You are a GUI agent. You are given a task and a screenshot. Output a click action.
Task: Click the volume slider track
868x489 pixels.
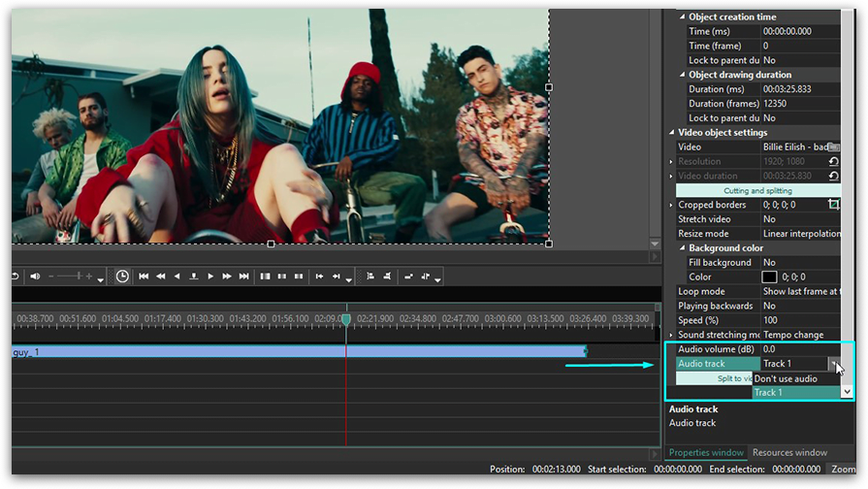(x=70, y=277)
